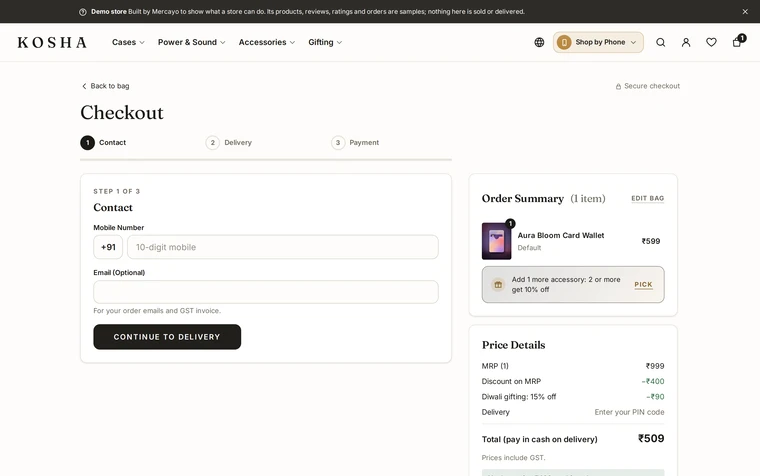Click the order emails and GST invoice hint
Image resolution: width=760 pixels, height=476 pixels.
coord(157,311)
